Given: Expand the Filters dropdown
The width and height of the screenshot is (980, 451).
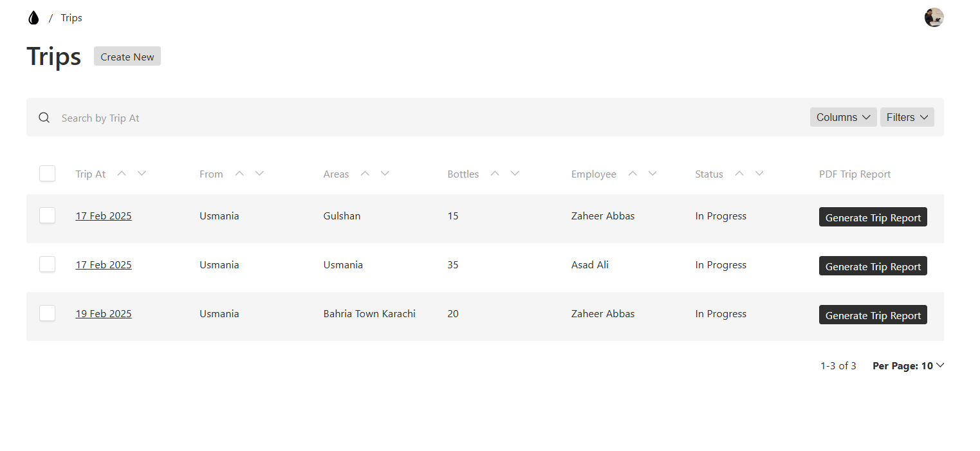Looking at the screenshot, I should 907,117.
